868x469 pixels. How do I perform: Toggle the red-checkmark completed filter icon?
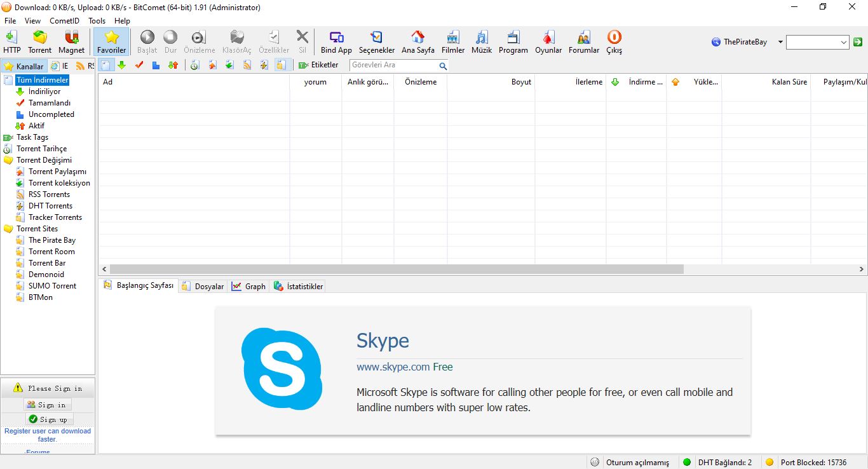[139, 65]
